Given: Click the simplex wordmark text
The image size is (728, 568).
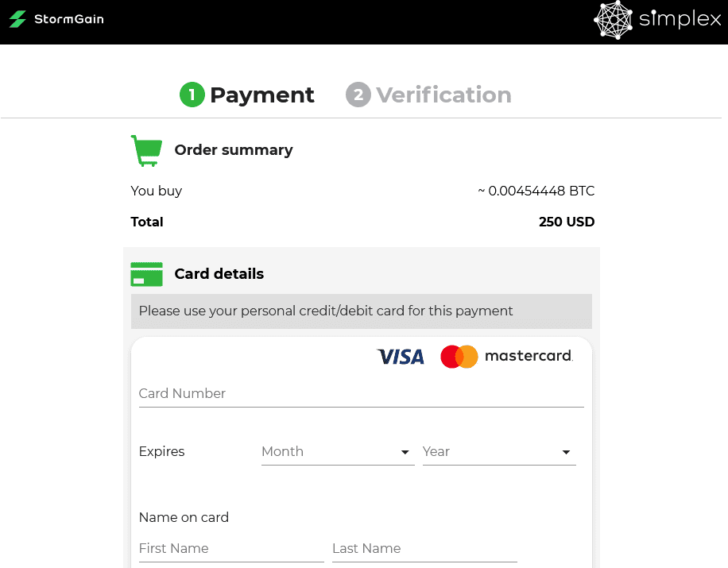Looking at the screenshot, I should 680,19.
